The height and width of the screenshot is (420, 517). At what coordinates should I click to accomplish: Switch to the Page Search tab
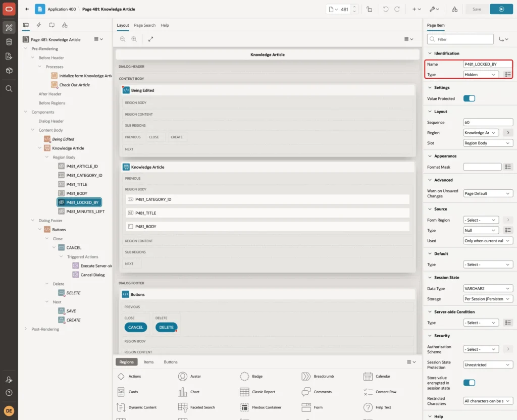tap(144, 25)
